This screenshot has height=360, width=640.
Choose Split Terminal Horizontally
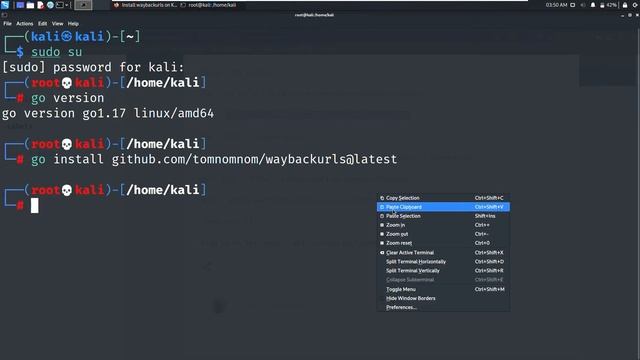click(x=443, y=262)
